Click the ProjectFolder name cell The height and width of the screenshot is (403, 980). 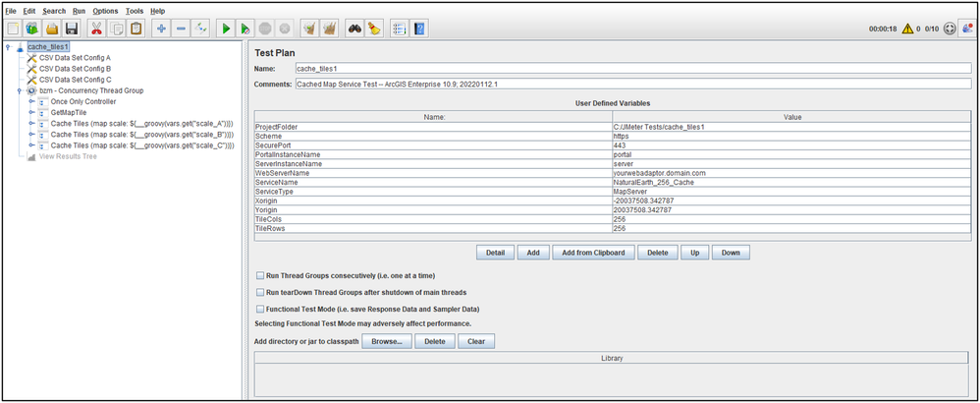click(x=433, y=127)
